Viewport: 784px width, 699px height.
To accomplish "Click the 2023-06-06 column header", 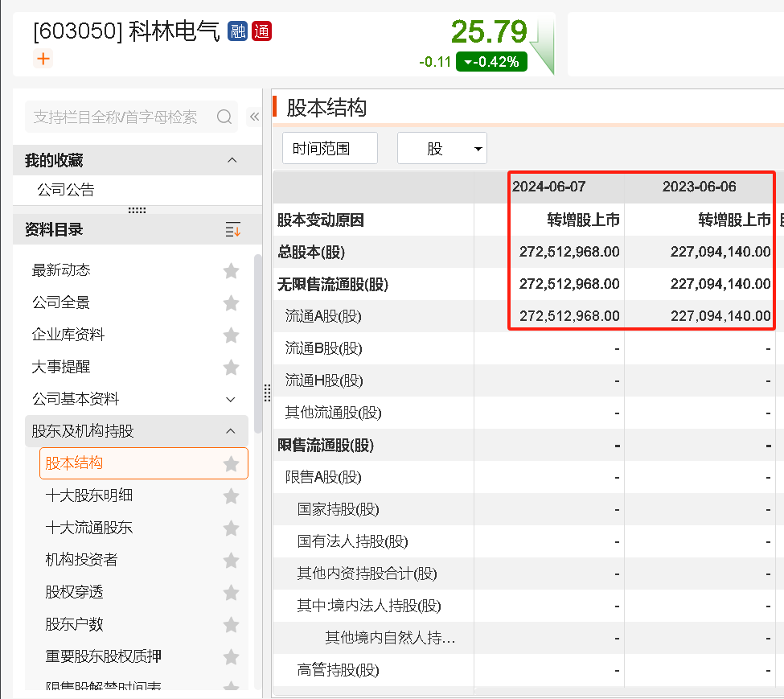I will tap(699, 187).
